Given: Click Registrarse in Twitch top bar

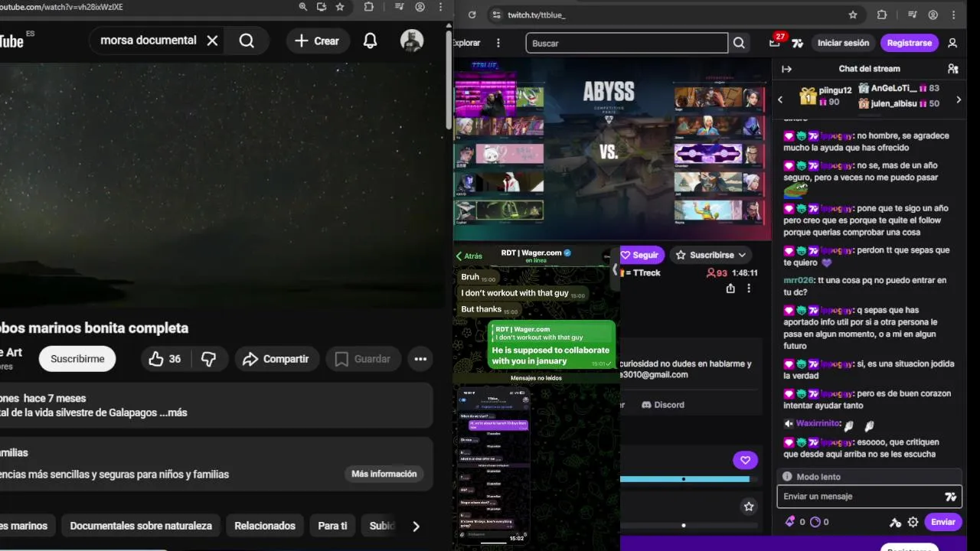Looking at the screenshot, I should pos(910,43).
